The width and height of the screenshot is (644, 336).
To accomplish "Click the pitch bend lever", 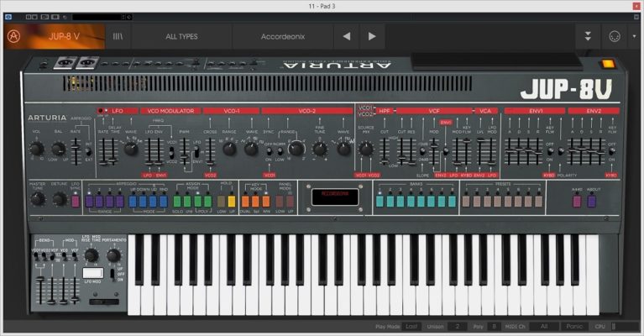I will tap(104, 302).
